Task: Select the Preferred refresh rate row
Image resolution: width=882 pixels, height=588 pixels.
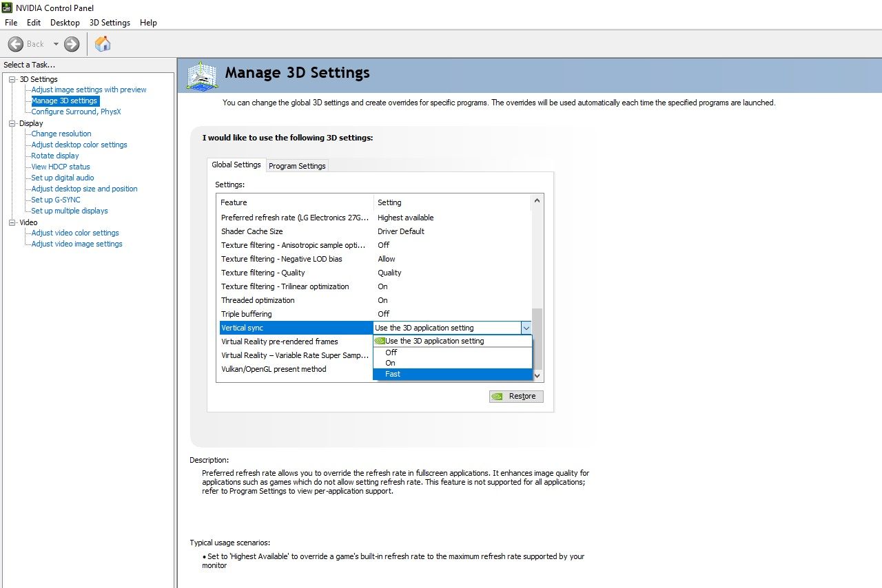Action: coord(376,218)
